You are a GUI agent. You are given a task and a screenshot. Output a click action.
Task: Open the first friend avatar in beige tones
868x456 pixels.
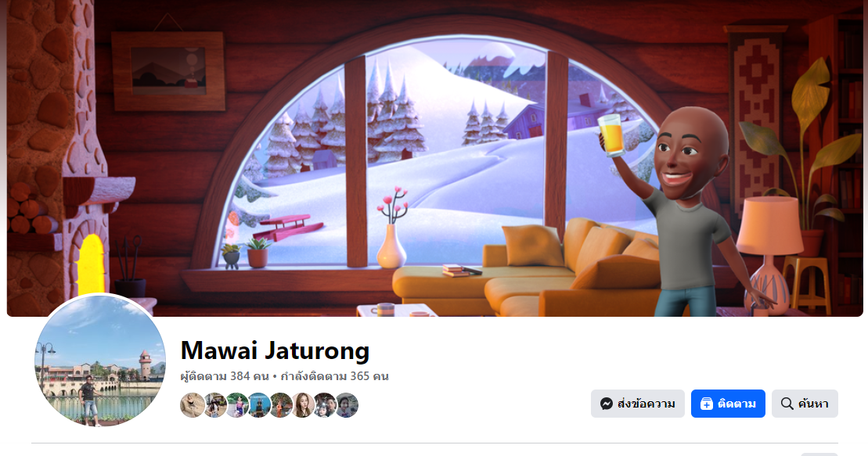point(193,405)
